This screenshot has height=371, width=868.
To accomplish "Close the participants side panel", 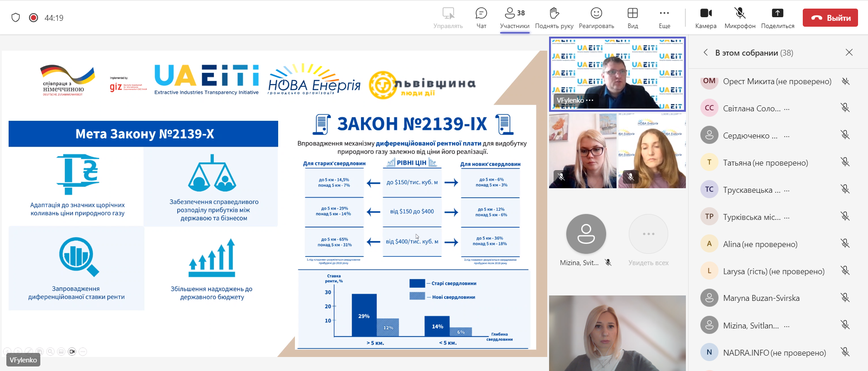I will pos(849,52).
